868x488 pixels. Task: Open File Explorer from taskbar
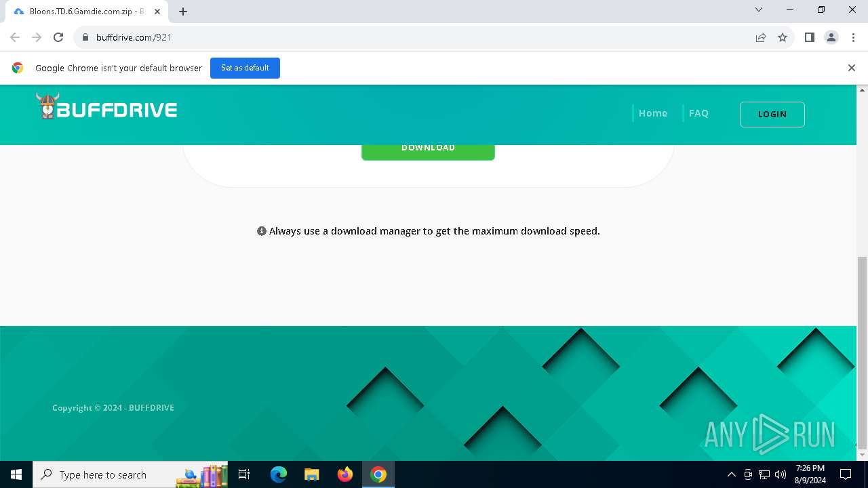click(311, 474)
